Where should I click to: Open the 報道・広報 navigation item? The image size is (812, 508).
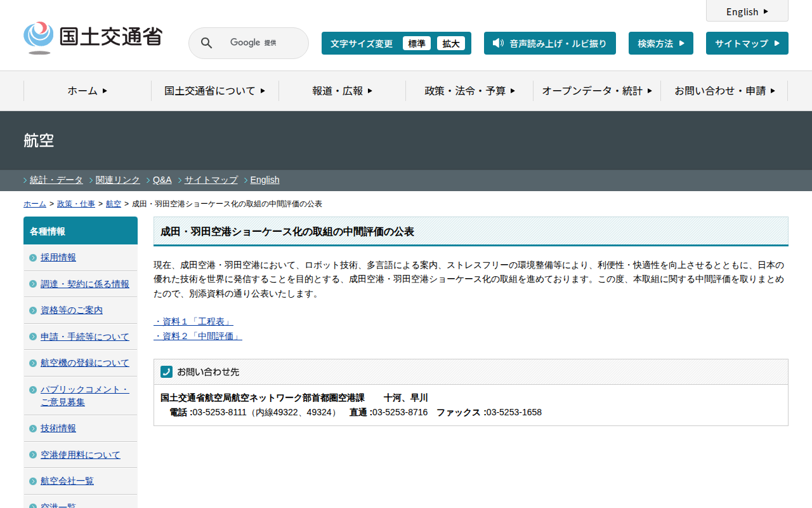click(342, 91)
